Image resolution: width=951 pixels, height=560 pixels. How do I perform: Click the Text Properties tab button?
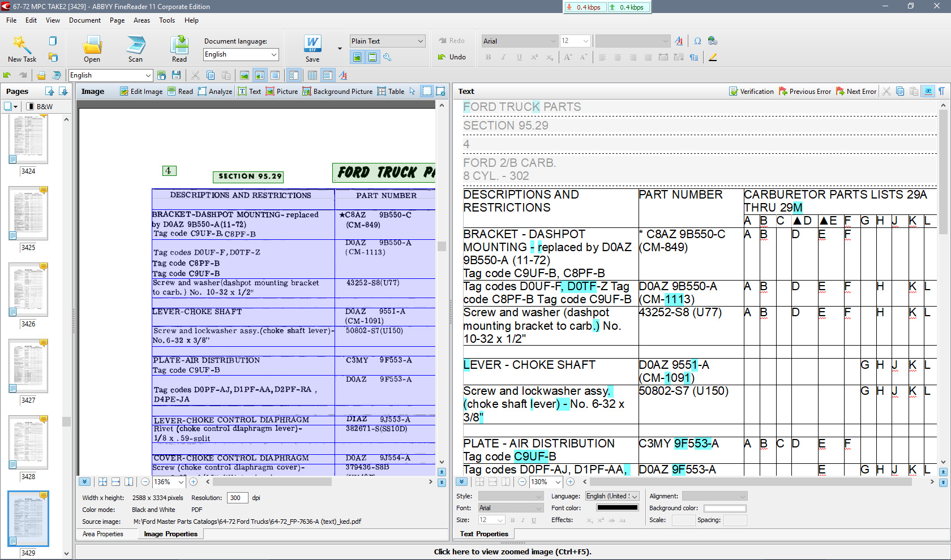(484, 534)
